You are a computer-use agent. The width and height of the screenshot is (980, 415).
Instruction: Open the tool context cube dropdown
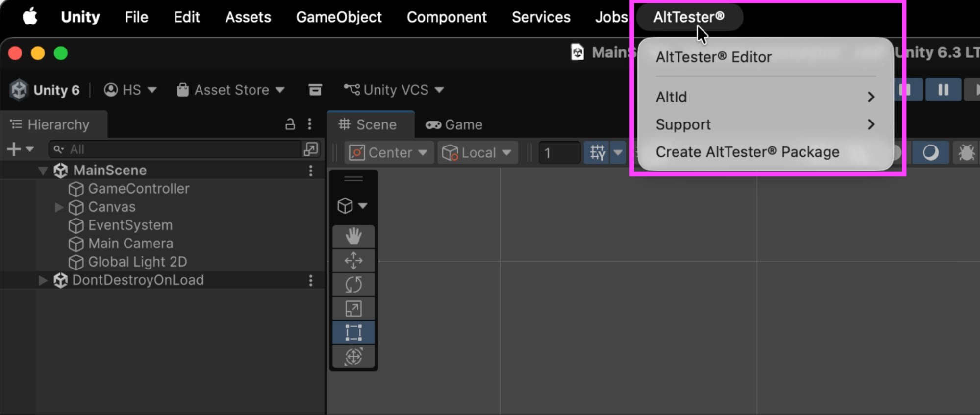[352, 206]
